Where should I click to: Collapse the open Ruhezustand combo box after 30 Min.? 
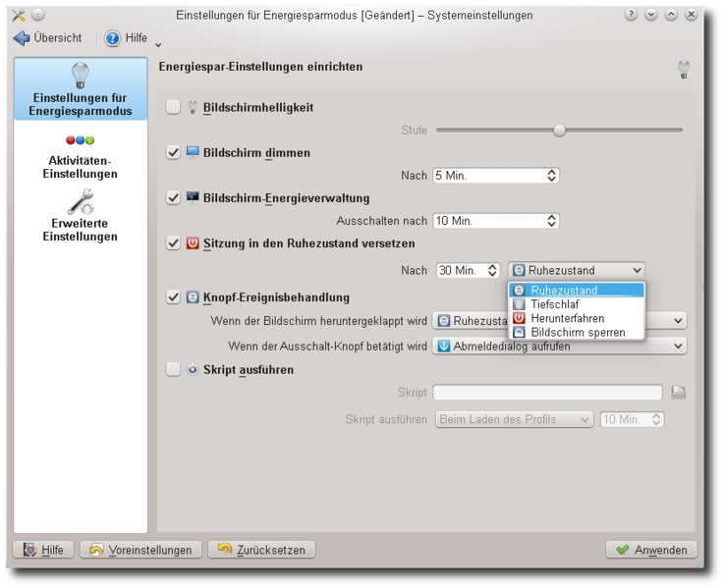pyautogui.click(x=577, y=270)
